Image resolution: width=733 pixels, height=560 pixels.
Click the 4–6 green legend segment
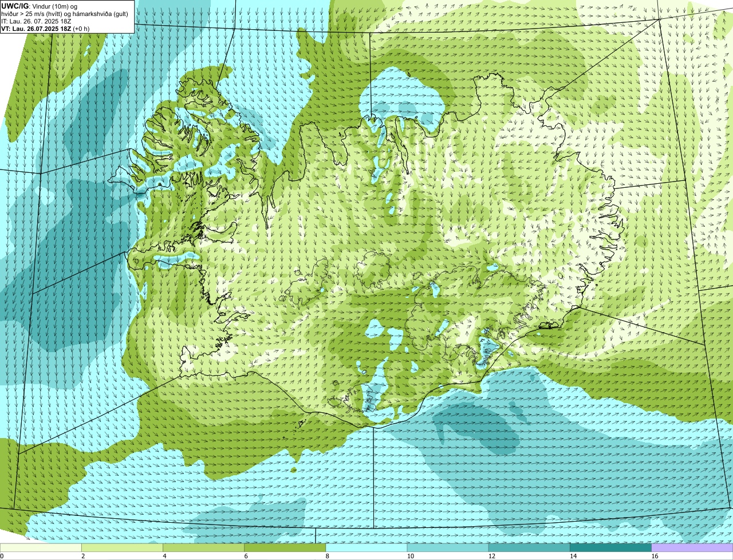click(204, 547)
